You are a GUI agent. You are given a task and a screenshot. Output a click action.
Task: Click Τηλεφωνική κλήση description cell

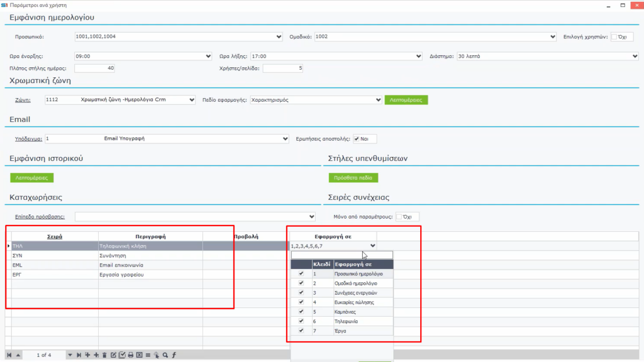150,246
